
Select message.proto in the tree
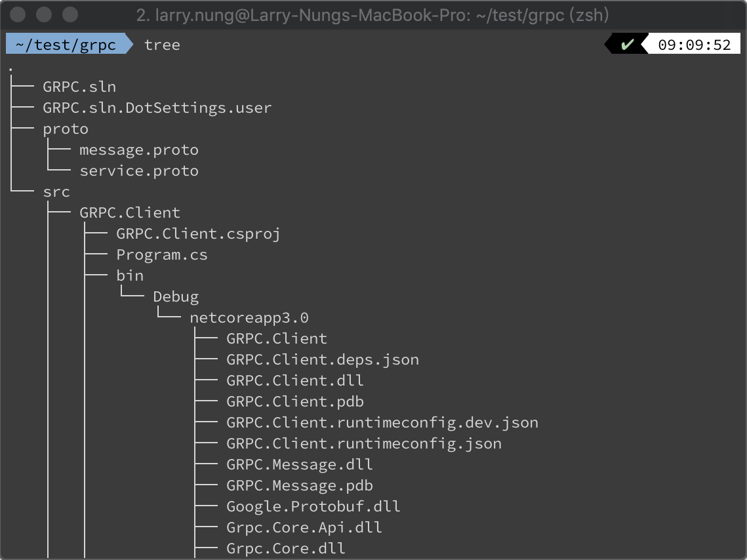click(x=139, y=150)
